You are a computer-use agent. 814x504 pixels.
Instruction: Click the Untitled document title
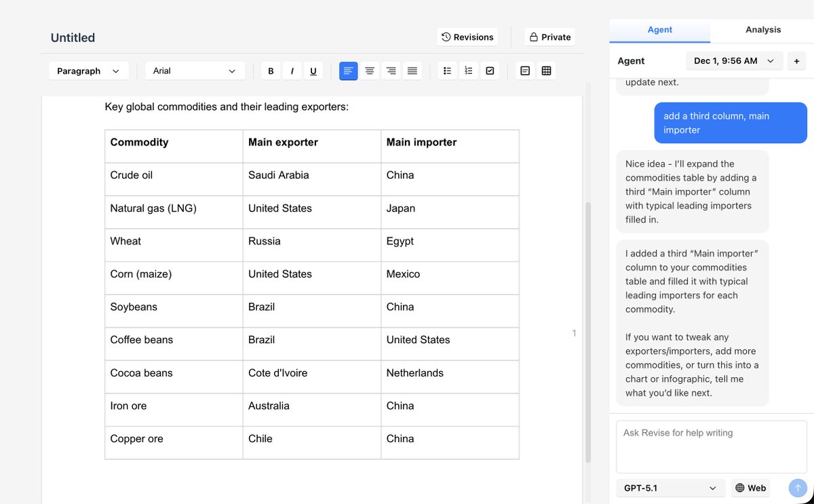point(73,38)
